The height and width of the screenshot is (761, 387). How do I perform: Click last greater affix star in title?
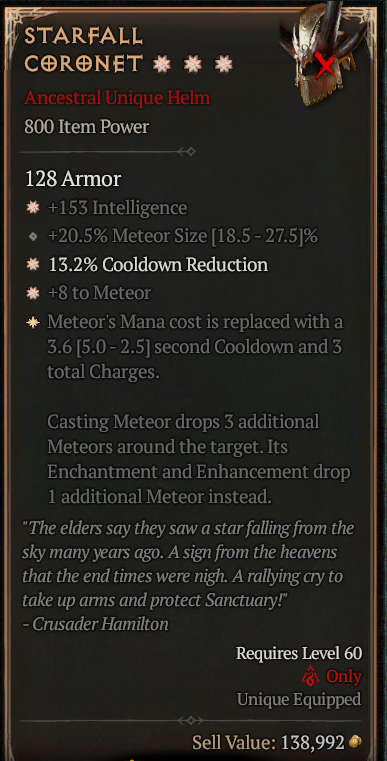[x=224, y=64]
